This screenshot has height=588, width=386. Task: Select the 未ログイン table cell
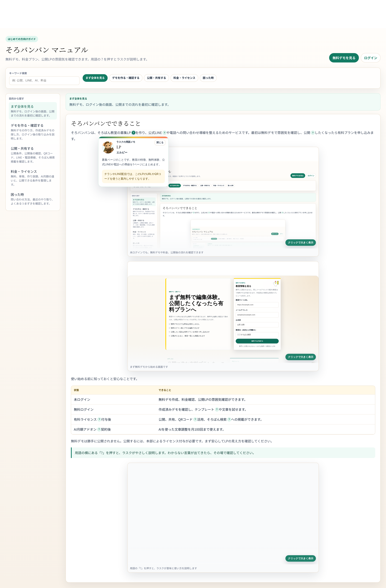[x=113, y=400]
